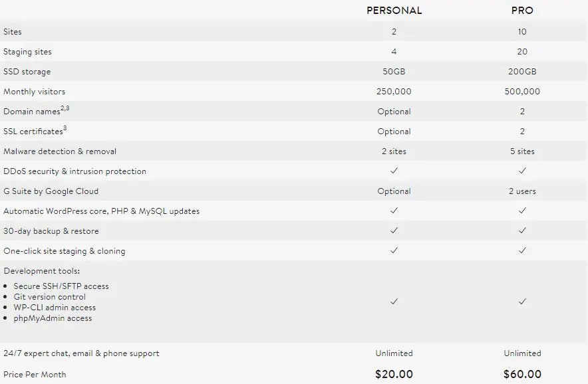Click the $20.00 Personal monthly price

pyautogui.click(x=394, y=374)
